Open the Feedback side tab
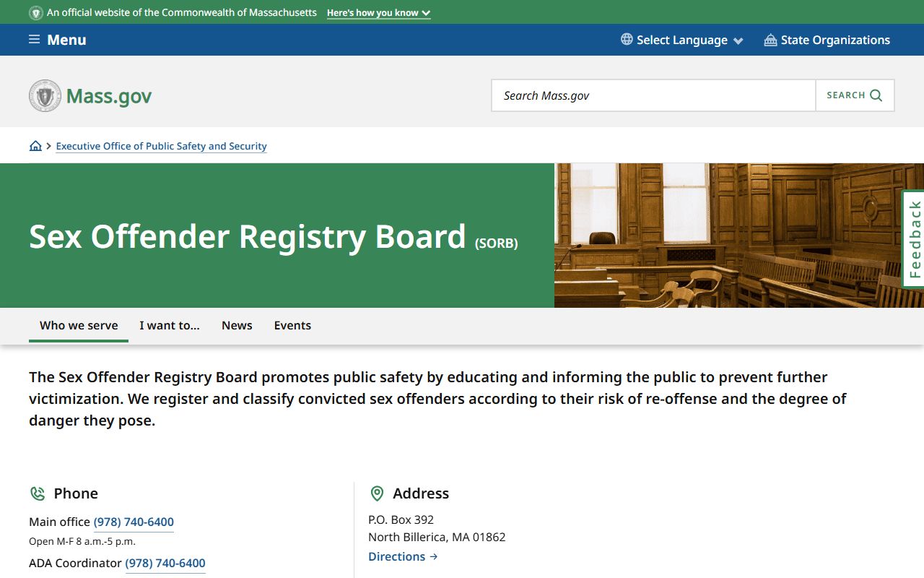Screen dimensions: 924x578 (914, 239)
